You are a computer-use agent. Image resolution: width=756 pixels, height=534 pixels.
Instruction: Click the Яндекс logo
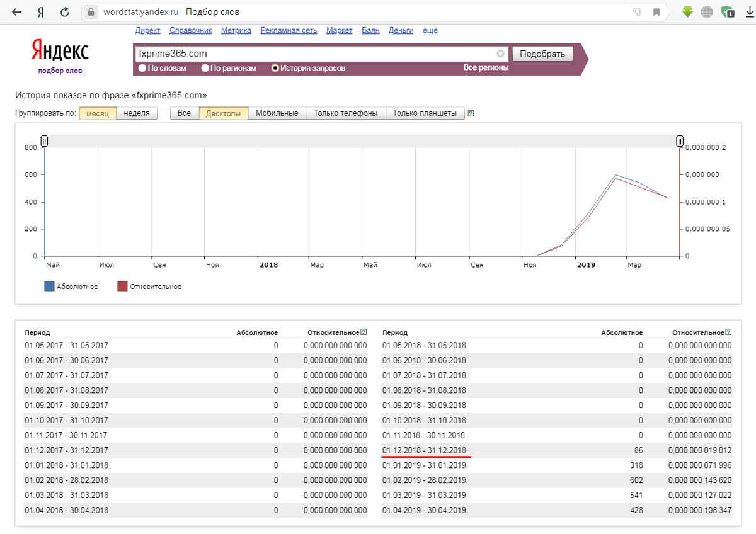(x=60, y=52)
